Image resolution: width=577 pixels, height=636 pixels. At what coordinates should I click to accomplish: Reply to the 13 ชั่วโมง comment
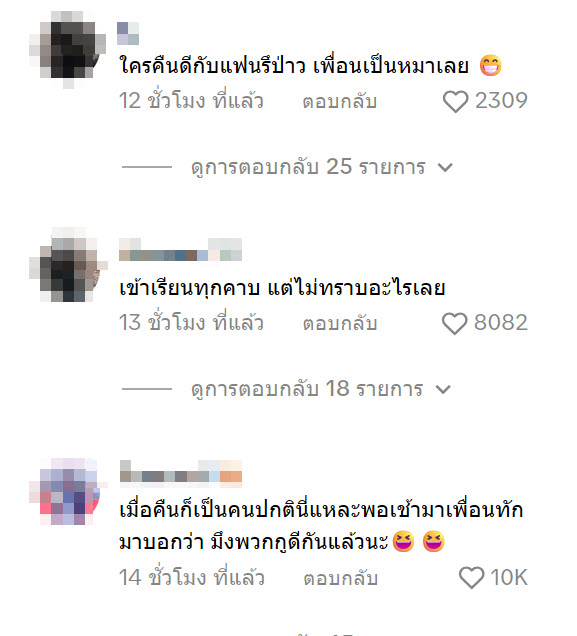[x=340, y=323]
